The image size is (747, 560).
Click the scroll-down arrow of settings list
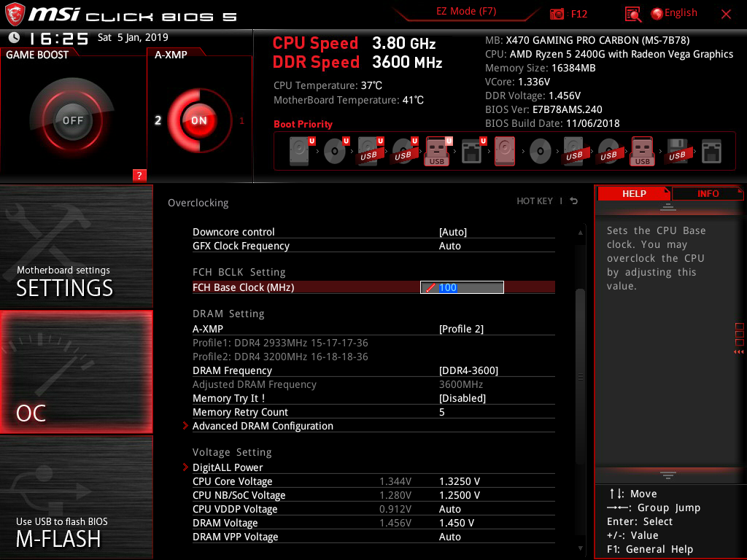[580, 548]
